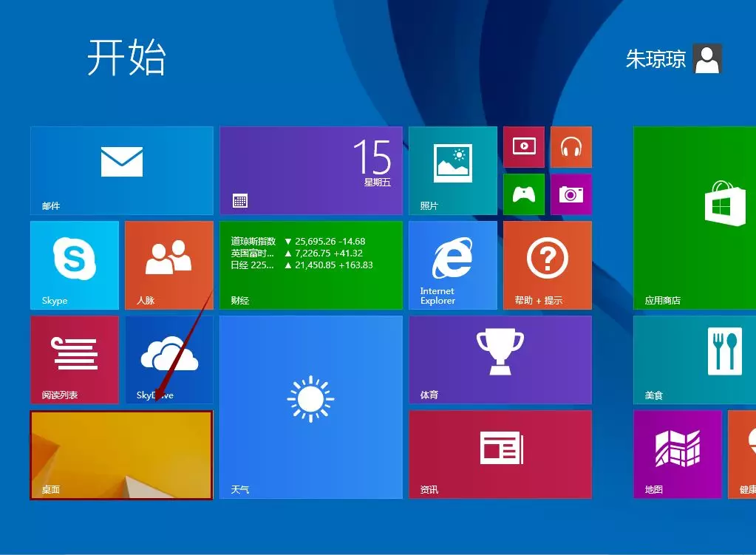The image size is (756, 555).
Task: Open the News (资讯) tile
Action: click(500, 454)
